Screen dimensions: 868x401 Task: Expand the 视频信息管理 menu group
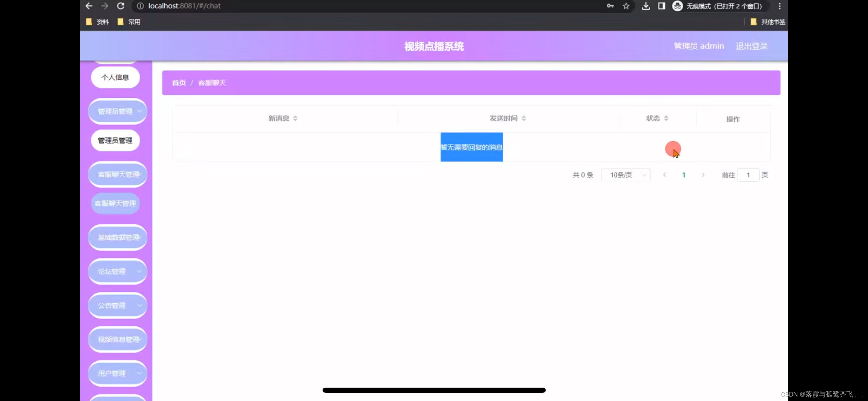pyautogui.click(x=118, y=339)
